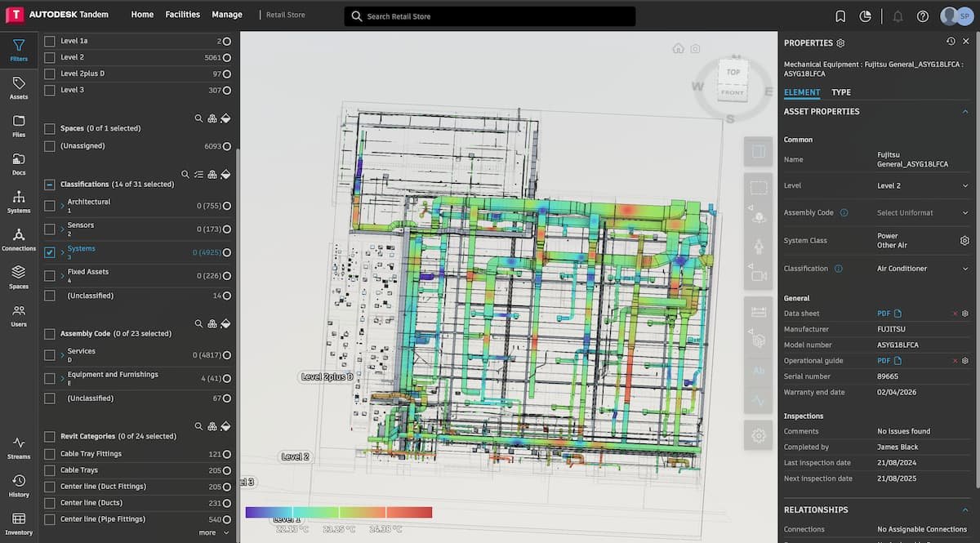Open the Inventory sidebar section
Screen dimensions: 980x543
18,523
